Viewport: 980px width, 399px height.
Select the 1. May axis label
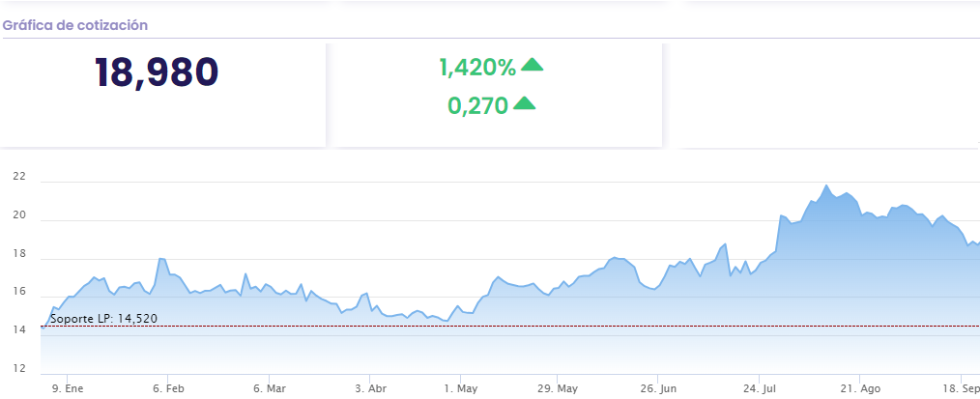(461, 388)
